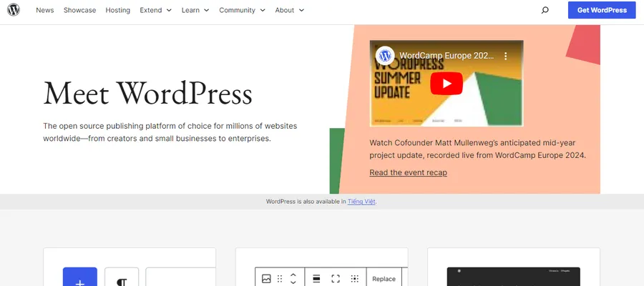Click the empty block text field beside the pilcrow
644x286 pixels.
coord(180,277)
